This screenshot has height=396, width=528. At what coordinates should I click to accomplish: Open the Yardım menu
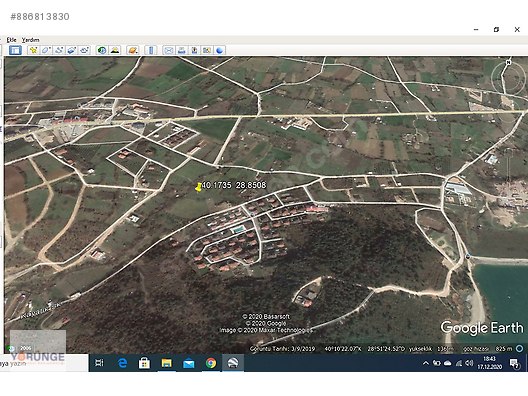pos(30,40)
